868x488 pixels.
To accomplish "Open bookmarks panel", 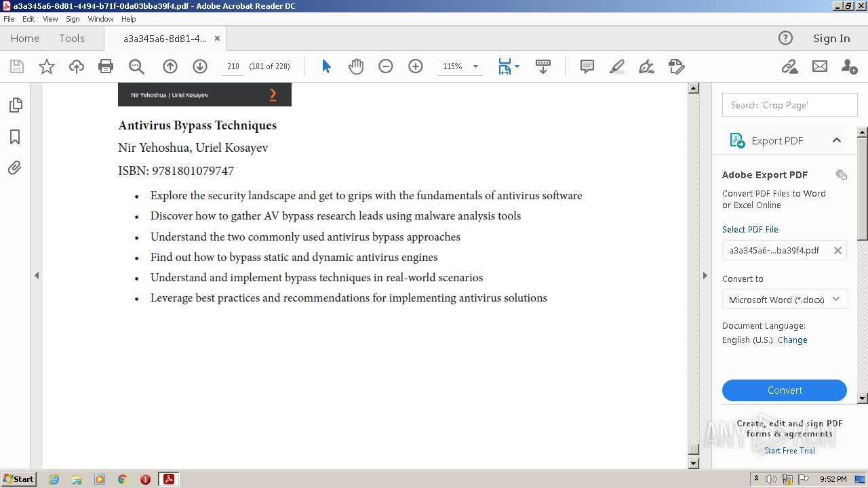I will 15,137.
